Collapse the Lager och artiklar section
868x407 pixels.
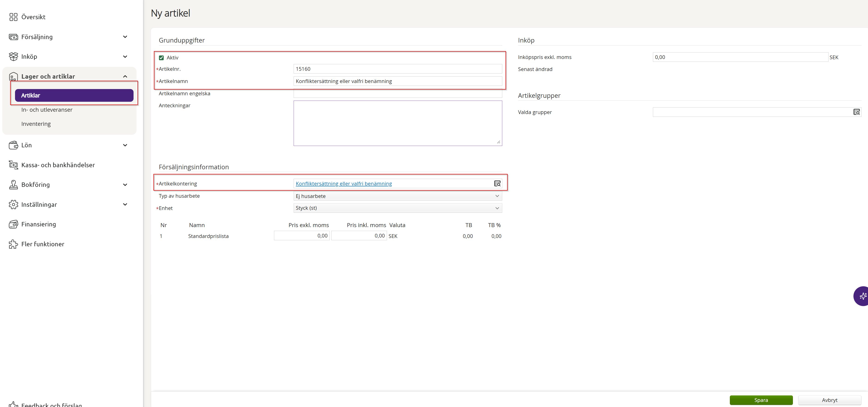125,77
